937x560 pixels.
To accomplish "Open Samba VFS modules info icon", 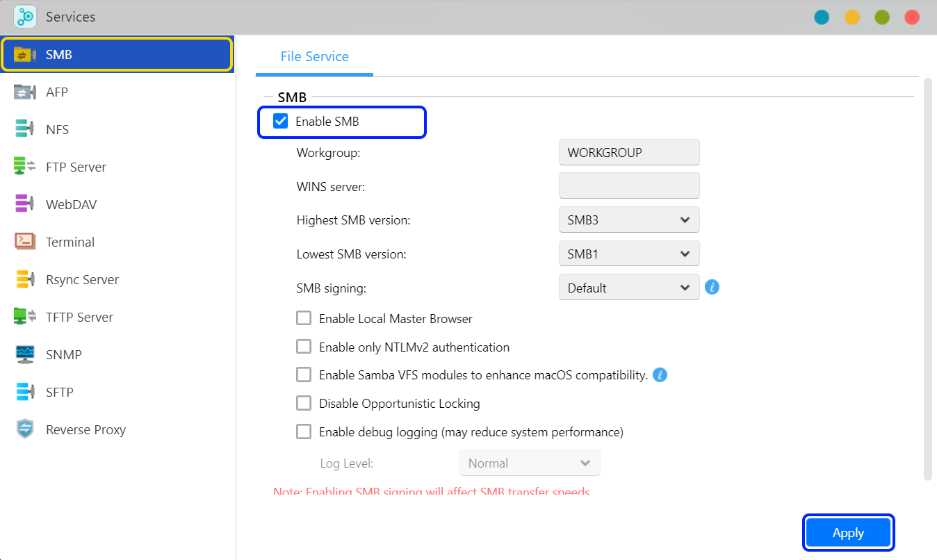I will (660, 375).
